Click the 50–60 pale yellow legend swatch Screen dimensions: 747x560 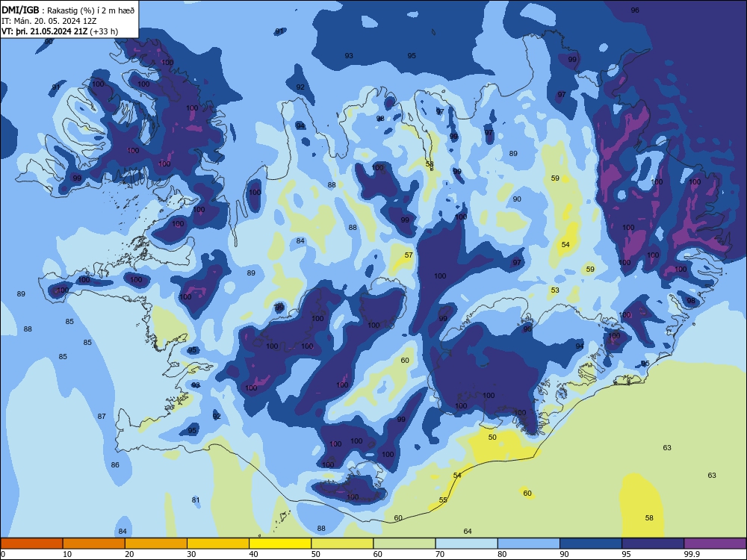pyautogui.click(x=342, y=544)
